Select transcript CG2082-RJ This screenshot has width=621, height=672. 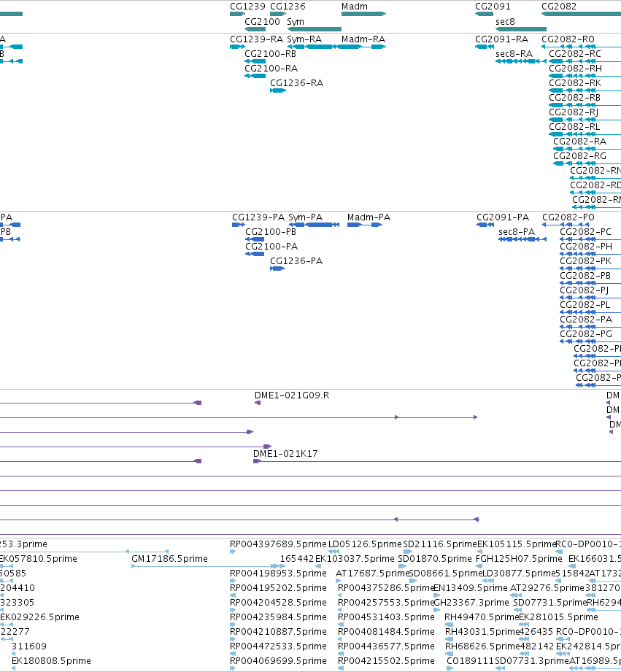585,120
